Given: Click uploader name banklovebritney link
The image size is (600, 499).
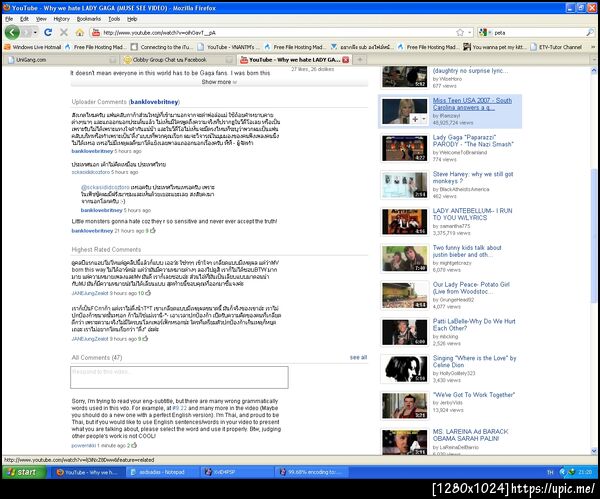Looking at the screenshot, I should click(x=154, y=102).
